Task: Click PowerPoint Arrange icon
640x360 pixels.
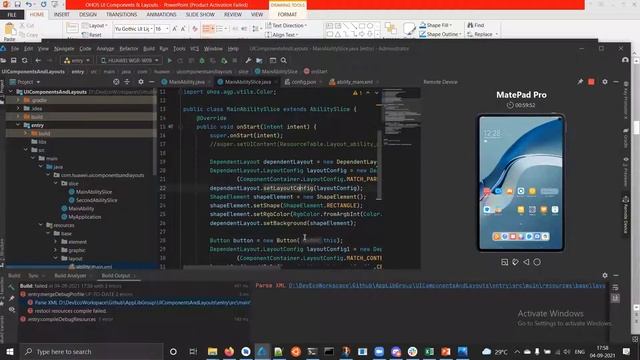Action: click(391, 29)
